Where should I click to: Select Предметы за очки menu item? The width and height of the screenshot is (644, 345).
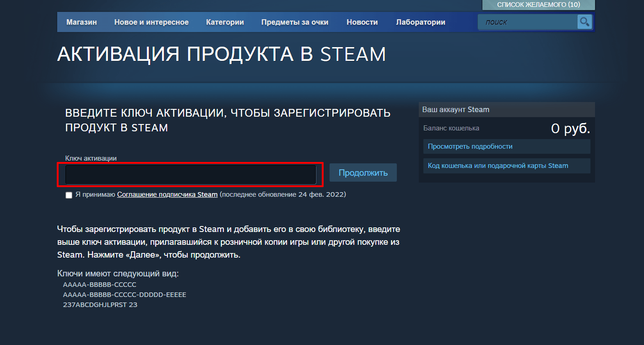(295, 22)
